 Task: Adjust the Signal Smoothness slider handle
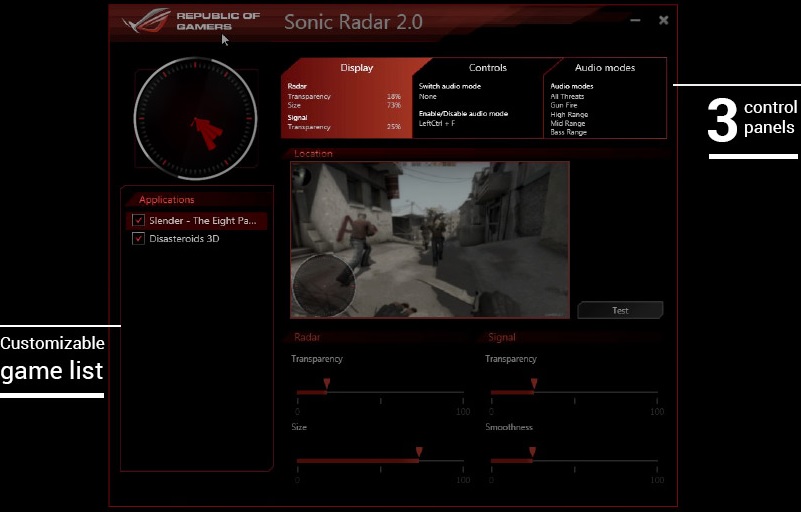tap(532, 452)
